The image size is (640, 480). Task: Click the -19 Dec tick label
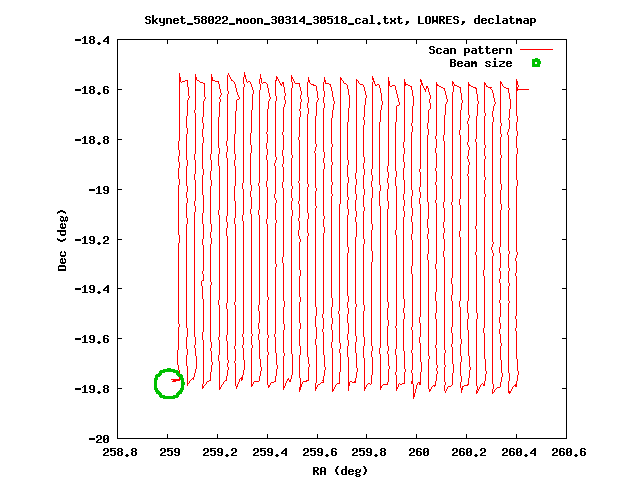pos(99,190)
